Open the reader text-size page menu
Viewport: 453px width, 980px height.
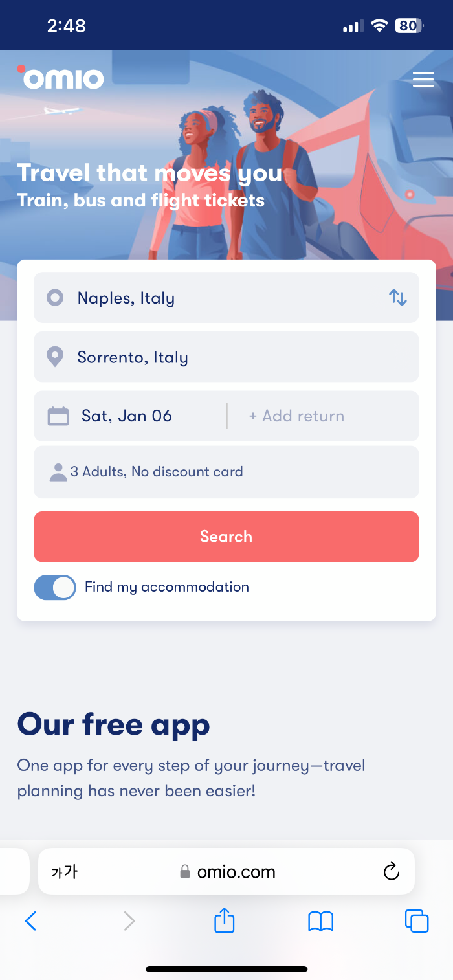pos(65,872)
